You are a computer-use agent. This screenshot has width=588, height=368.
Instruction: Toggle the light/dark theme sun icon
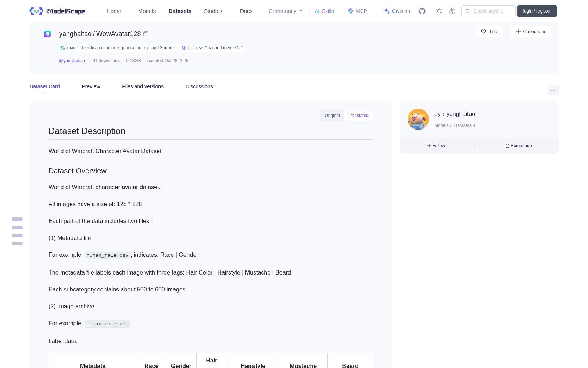pos(439,11)
